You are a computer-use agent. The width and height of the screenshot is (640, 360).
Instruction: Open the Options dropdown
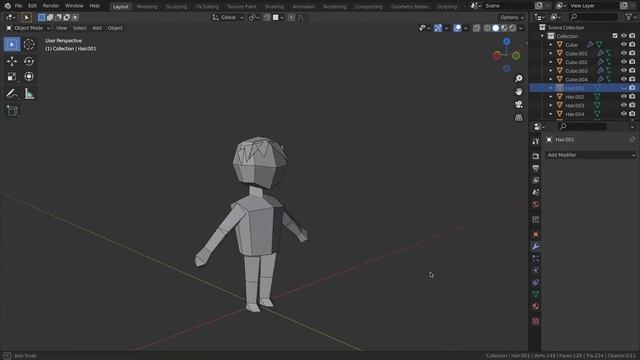pos(512,18)
